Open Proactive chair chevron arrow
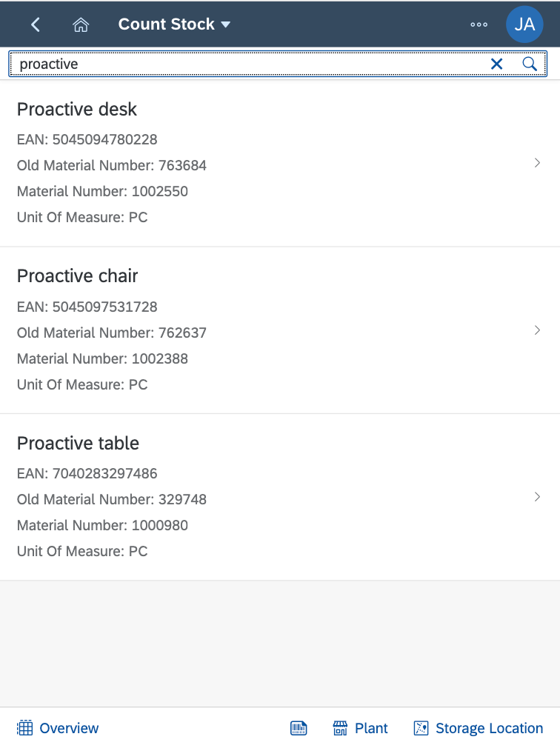This screenshot has width=560, height=748. [537, 330]
